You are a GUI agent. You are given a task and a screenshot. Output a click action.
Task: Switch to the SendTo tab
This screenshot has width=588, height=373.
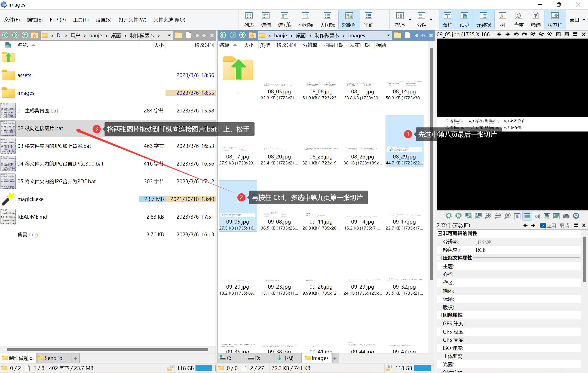[x=53, y=358]
